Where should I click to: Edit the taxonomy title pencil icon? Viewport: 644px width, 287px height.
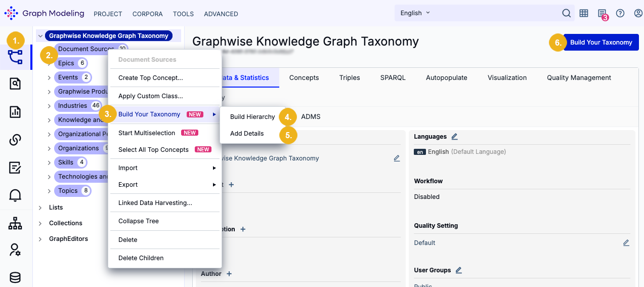point(397,158)
